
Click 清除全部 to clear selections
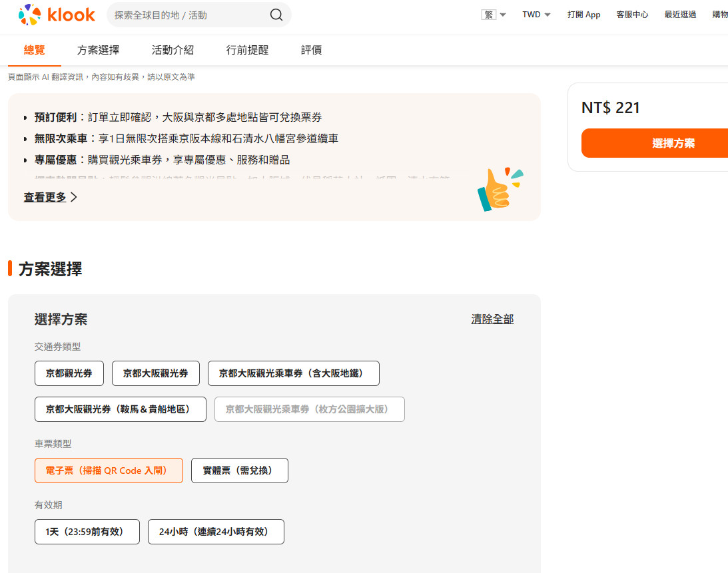tap(492, 319)
